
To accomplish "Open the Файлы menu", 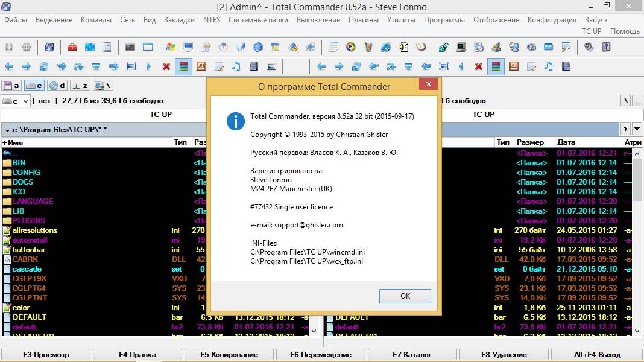I will coord(16,20).
